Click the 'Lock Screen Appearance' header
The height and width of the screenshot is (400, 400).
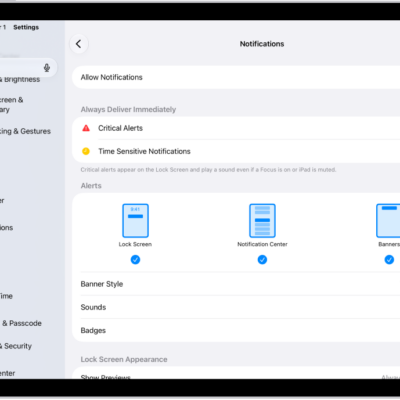pyautogui.click(x=124, y=359)
